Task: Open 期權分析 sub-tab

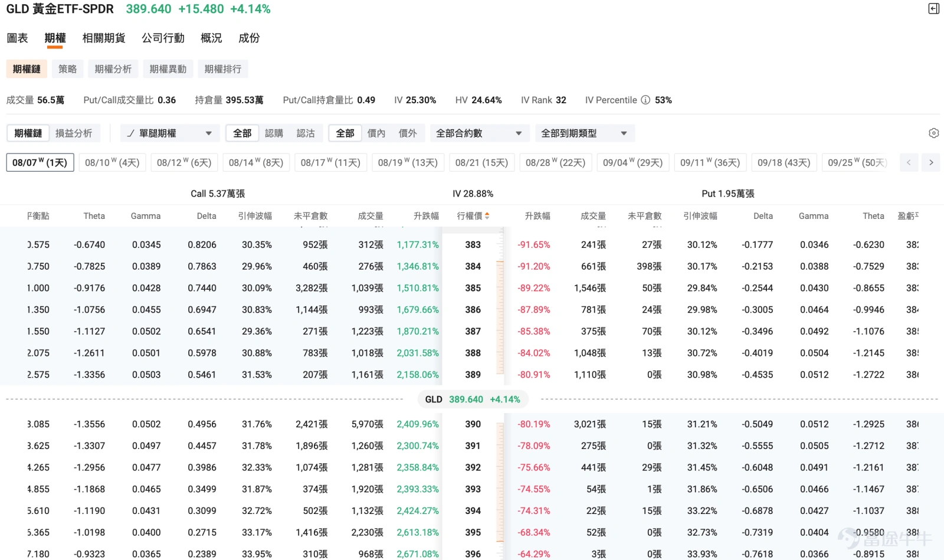Action: 113,69
